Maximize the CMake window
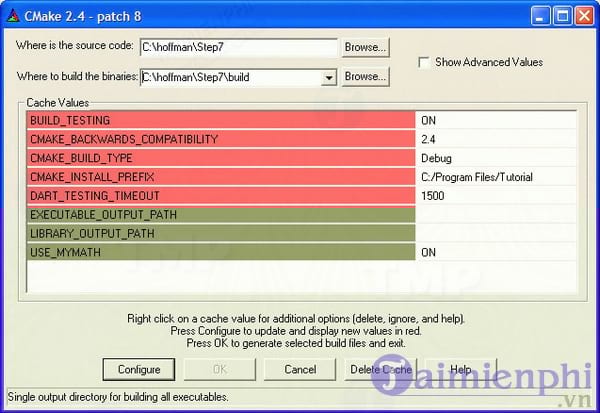Screen dimensions: 600x413 coord(560,16)
